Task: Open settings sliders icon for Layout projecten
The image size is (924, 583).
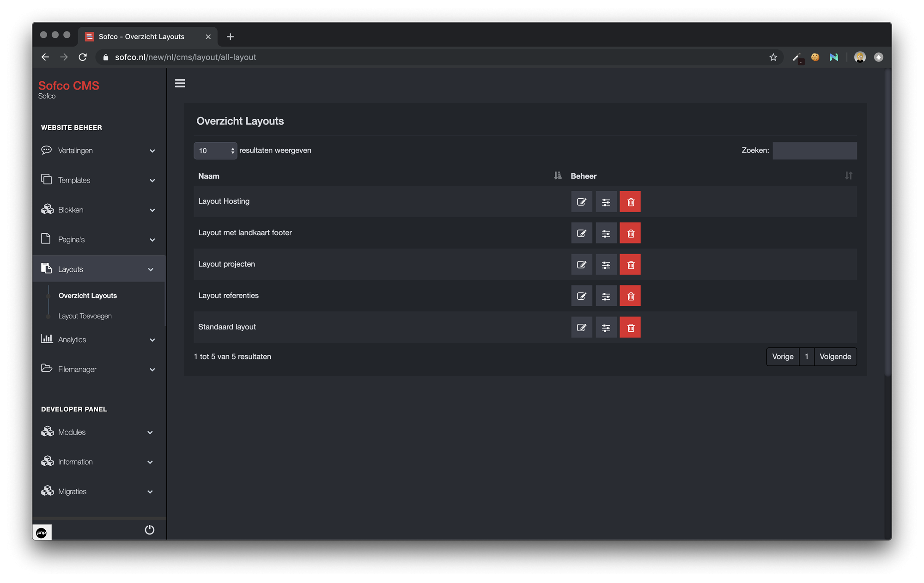Action: coord(606,265)
